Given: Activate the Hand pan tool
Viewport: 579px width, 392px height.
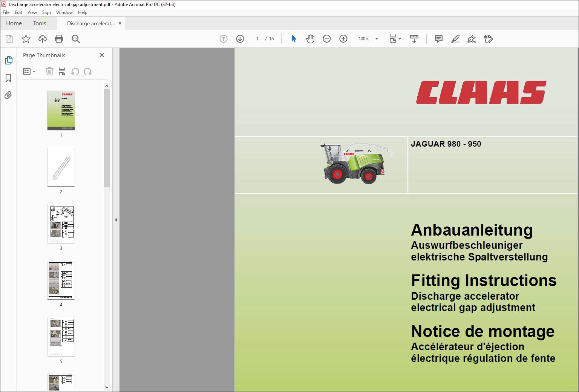Looking at the screenshot, I should coord(310,39).
